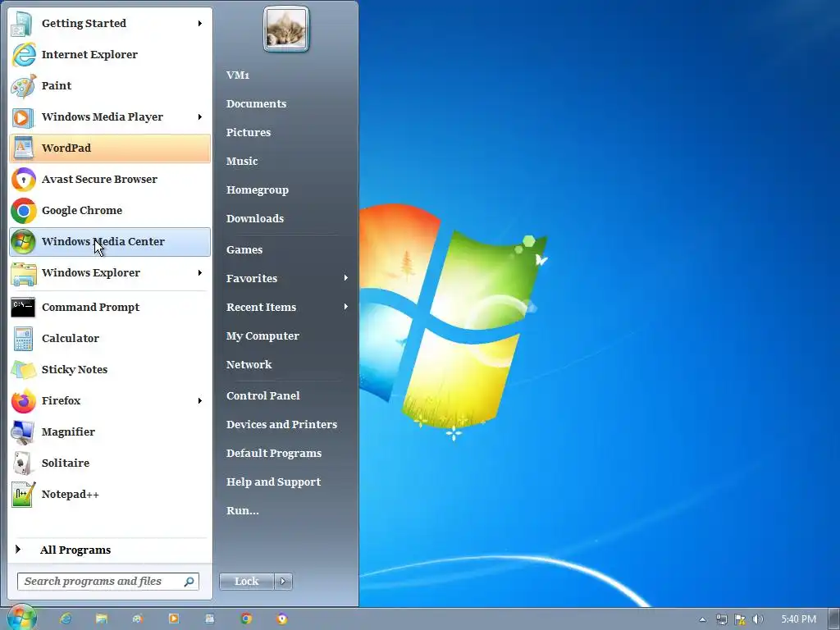The width and height of the screenshot is (840, 630).
Task: Click the Paint icon on the taskbar
Action: click(x=138, y=619)
